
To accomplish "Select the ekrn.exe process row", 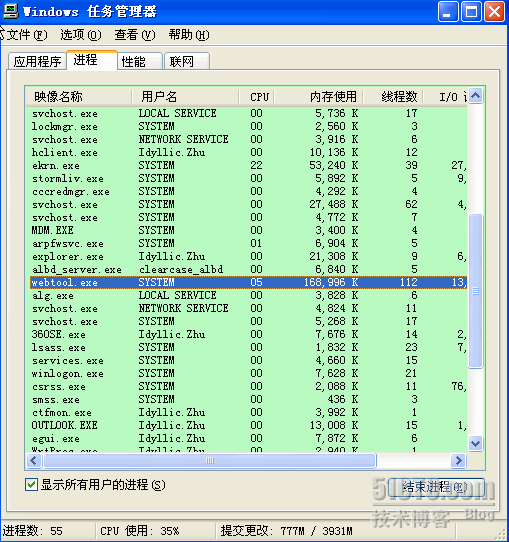I will [248, 166].
